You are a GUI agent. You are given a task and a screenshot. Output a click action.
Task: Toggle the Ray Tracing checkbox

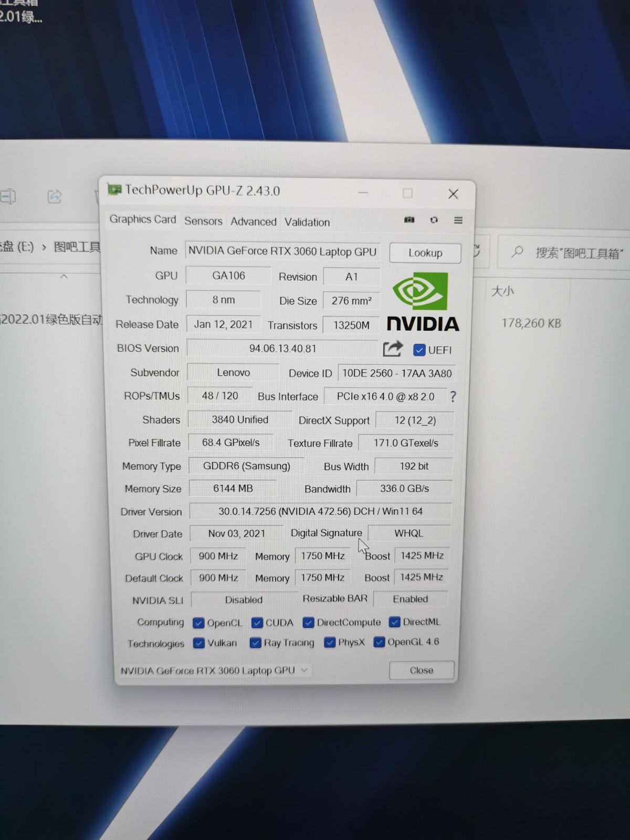(x=255, y=643)
